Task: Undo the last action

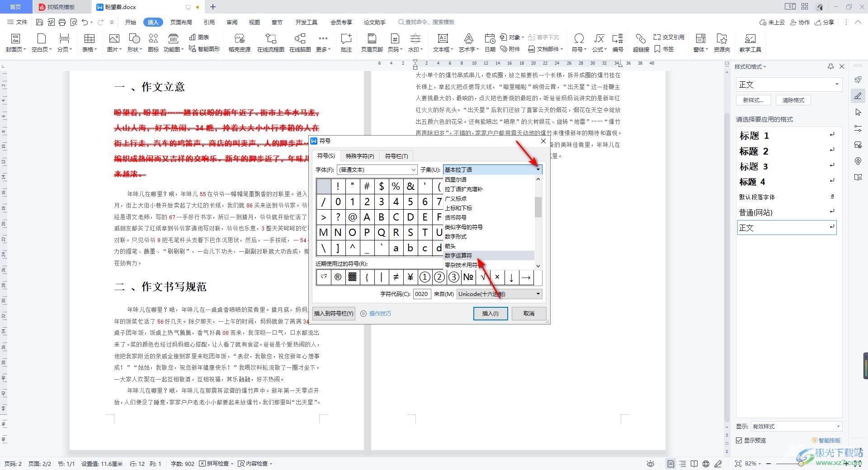Action: pyautogui.click(x=85, y=22)
